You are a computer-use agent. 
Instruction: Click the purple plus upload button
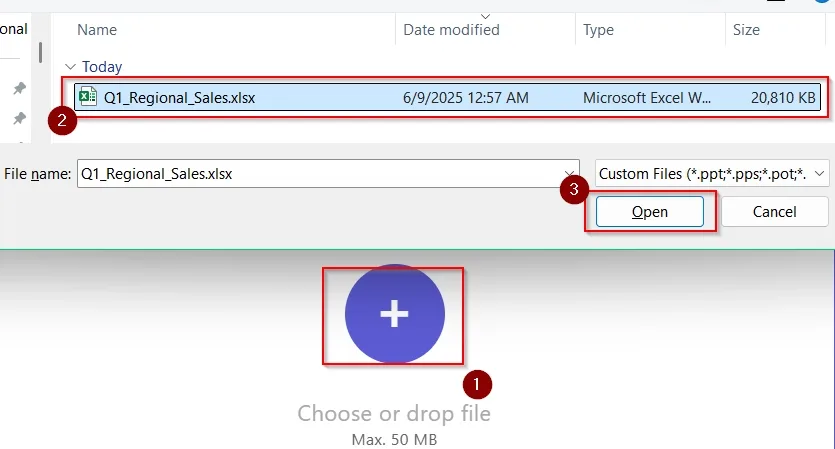(395, 314)
